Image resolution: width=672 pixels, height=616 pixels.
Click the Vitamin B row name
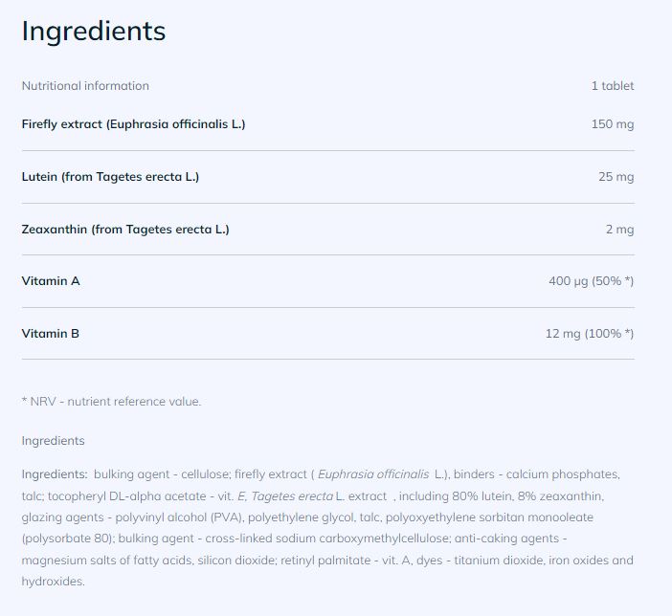(50, 334)
